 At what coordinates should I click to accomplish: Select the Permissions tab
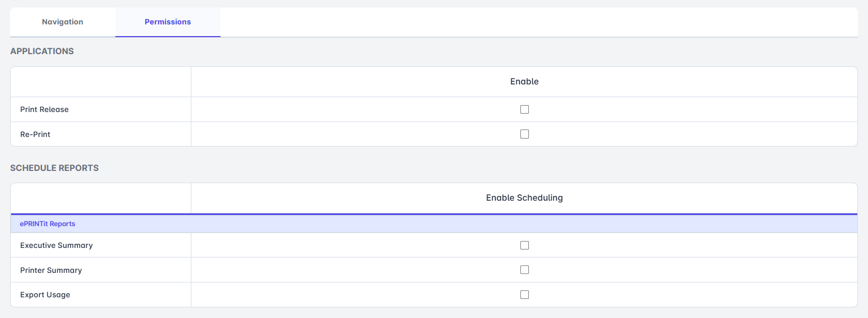[x=167, y=22]
